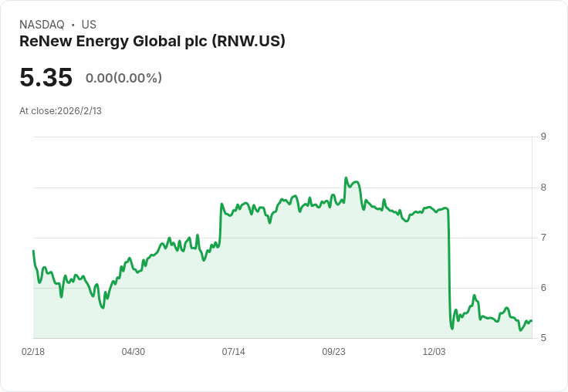The image size is (568, 392).
Task: Select the NASDAQ exchange label
Action: 42,25
